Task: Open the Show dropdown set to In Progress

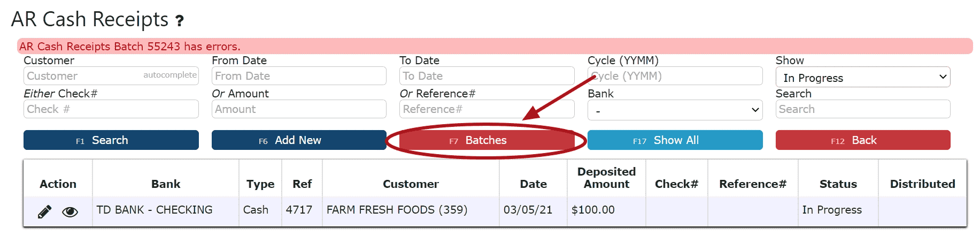Action: click(x=863, y=77)
